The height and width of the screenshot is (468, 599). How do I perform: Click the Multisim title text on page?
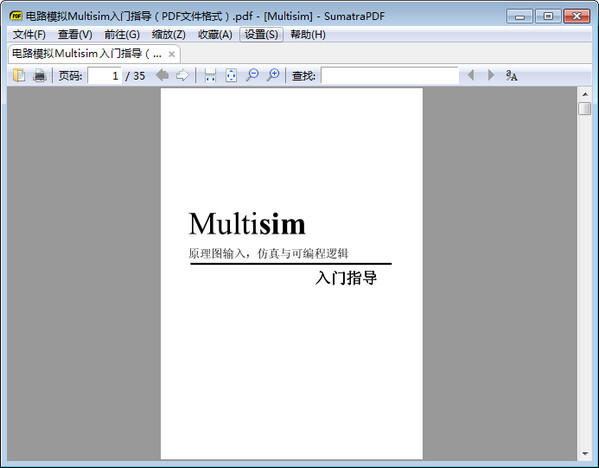pyautogui.click(x=247, y=224)
